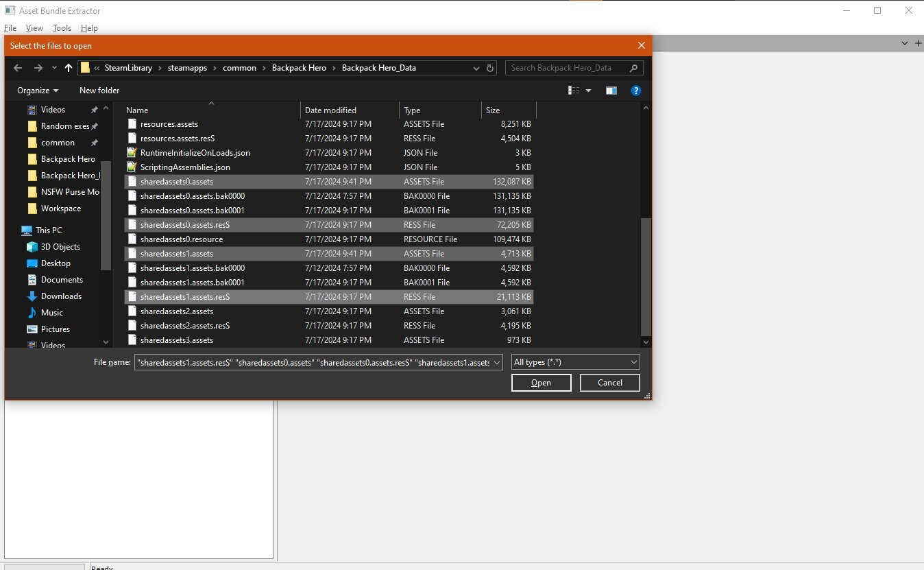The height and width of the screenshot is (570, 924).
Task: Refresh the current folder listing
Action: (x=490, y=68)
